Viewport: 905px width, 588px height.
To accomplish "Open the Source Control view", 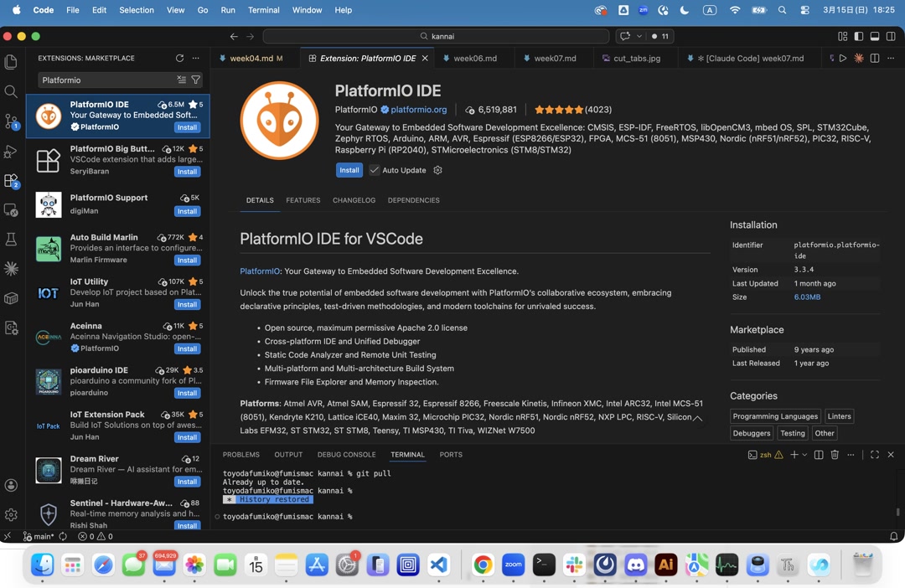I will coord(11,121).
